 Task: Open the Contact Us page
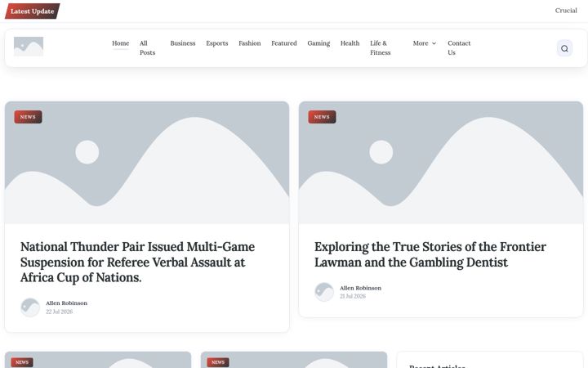tap(459, 47)
